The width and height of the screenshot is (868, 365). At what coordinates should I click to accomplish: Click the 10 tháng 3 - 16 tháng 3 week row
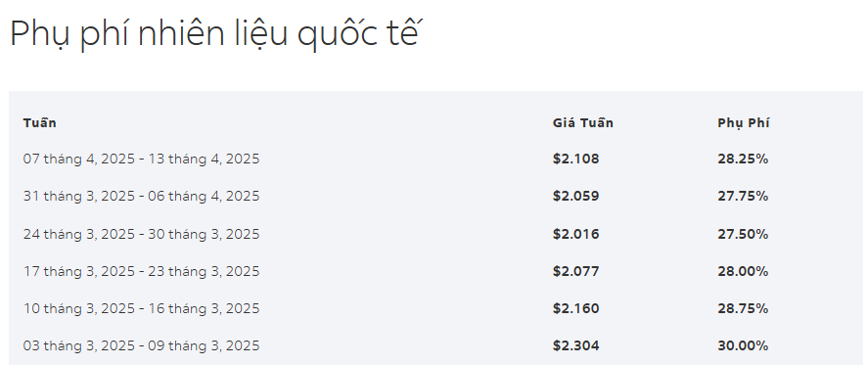(x=435, y=308)
